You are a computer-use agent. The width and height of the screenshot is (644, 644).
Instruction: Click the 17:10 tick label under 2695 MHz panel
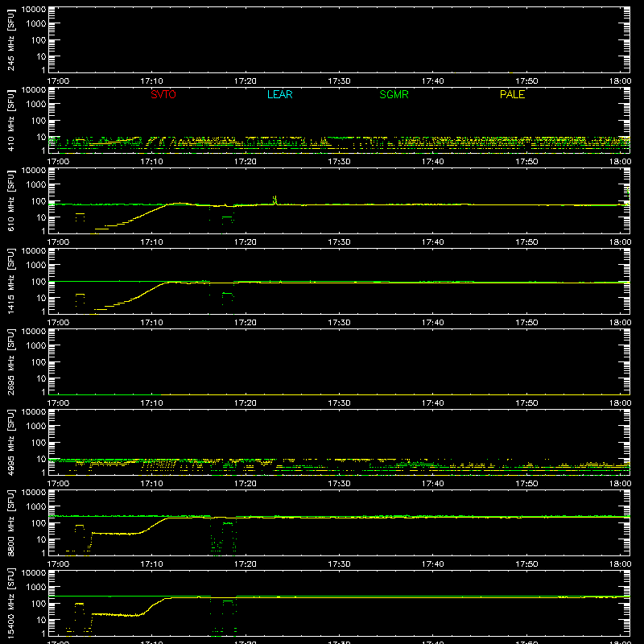tap(151, 403)
